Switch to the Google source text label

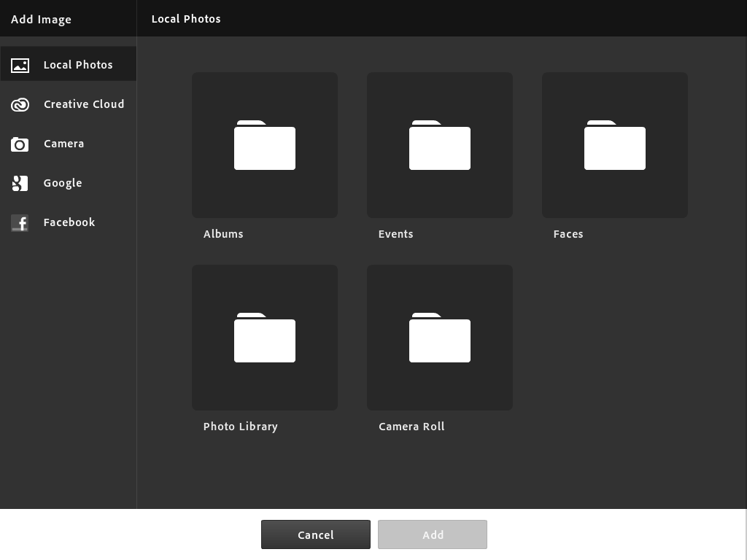[x=63, y=183]
